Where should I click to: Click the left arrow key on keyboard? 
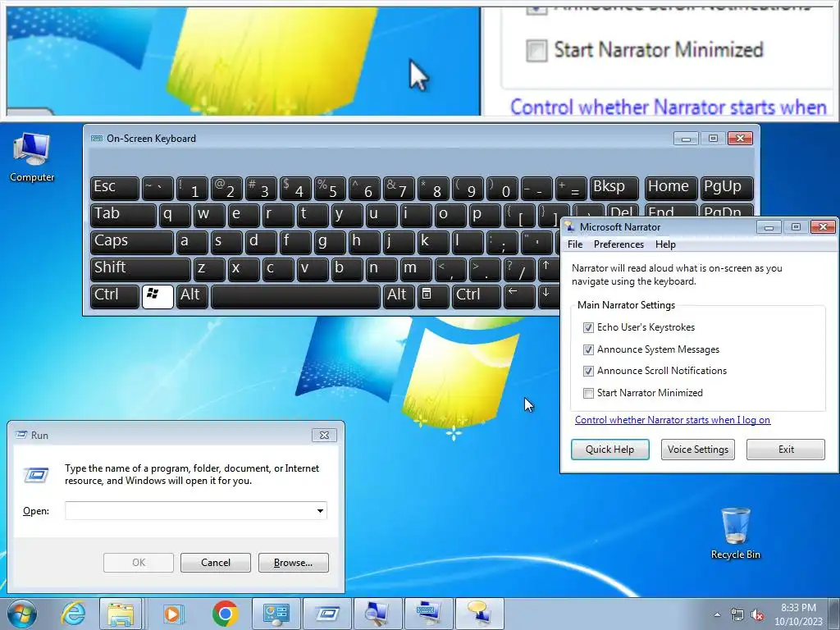click(519, 296)
